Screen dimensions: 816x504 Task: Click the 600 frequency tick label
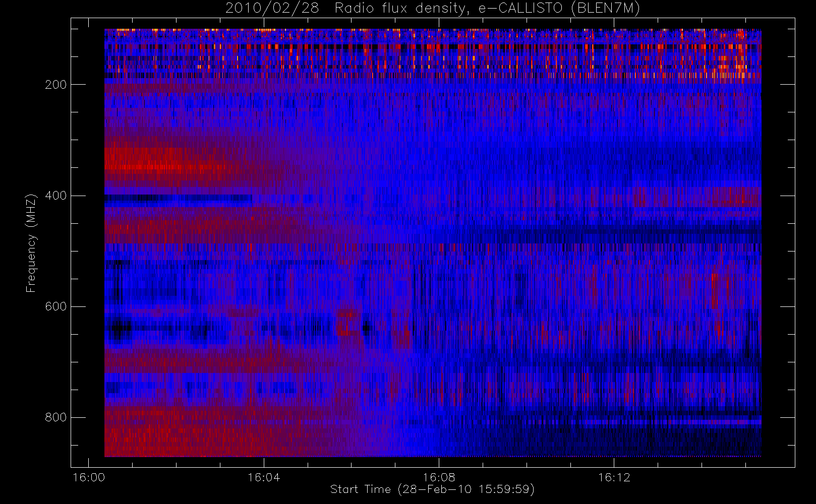pos(55,306)
